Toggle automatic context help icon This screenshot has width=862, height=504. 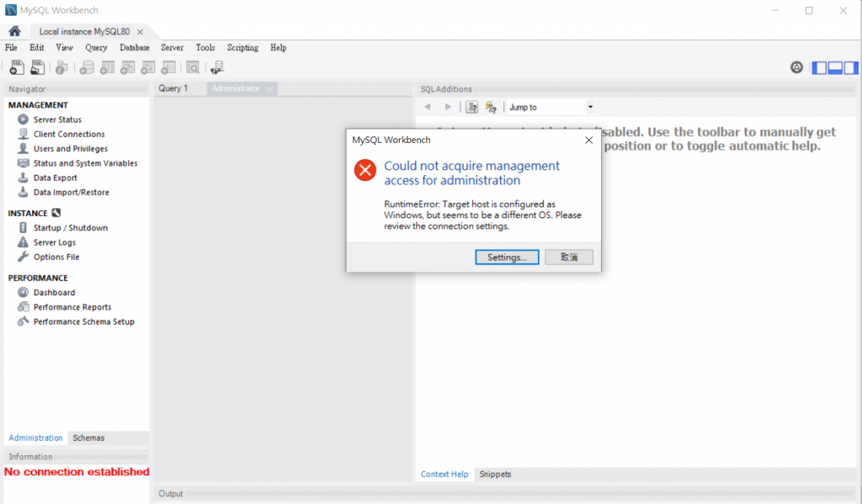(491, 107)
